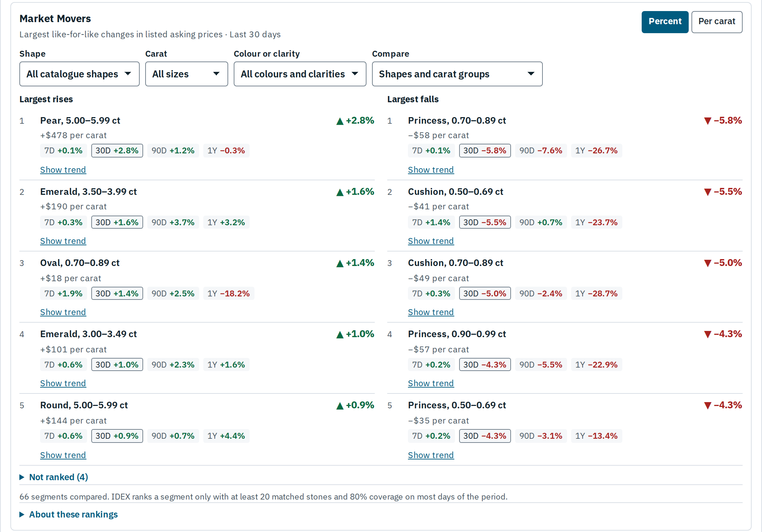Click the red down arrow beside −5.0%

click(x=708, y=263)
